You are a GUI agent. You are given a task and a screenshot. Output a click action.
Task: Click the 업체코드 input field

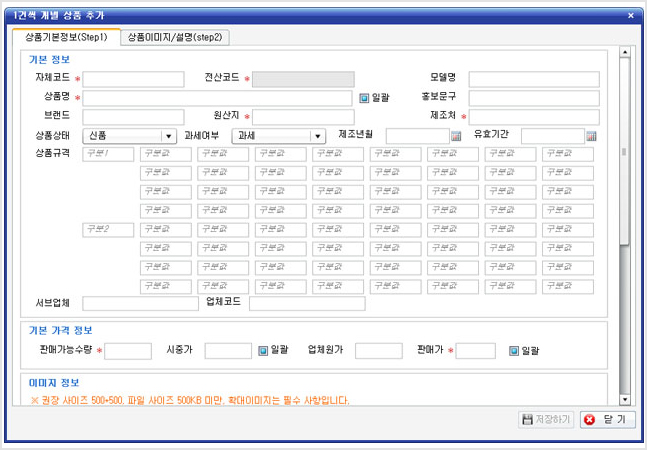[x=307, y=303]
